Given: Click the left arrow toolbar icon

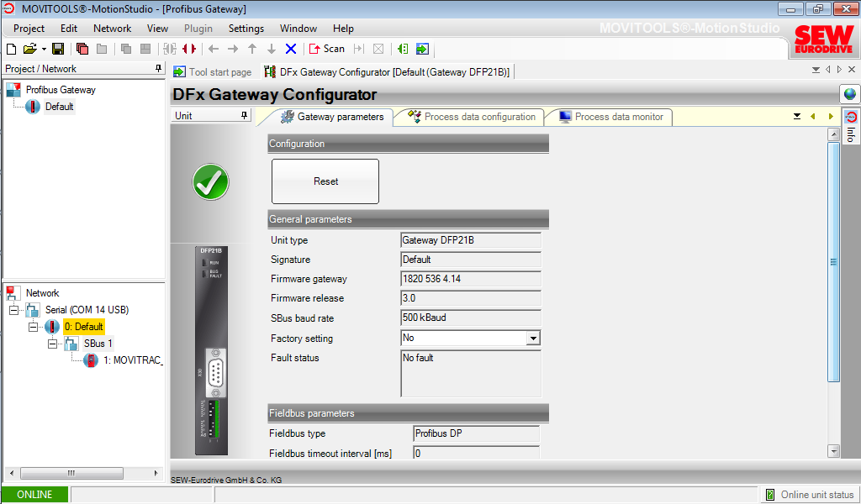Looking at the screenshot, I should click(x=214, y=49).
